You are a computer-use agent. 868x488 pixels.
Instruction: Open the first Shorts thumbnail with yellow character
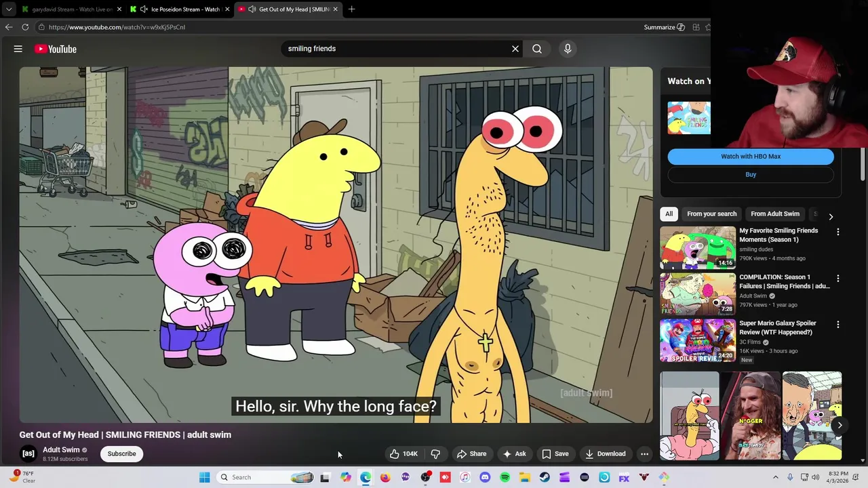tap(690, 416)
